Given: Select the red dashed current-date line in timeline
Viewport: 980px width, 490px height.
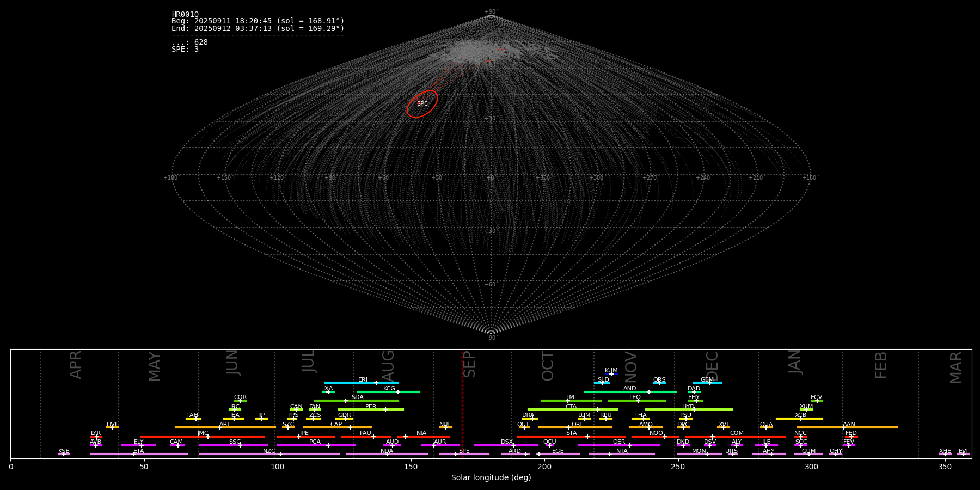Looking at the screenshot, I should tap(462, 403).
